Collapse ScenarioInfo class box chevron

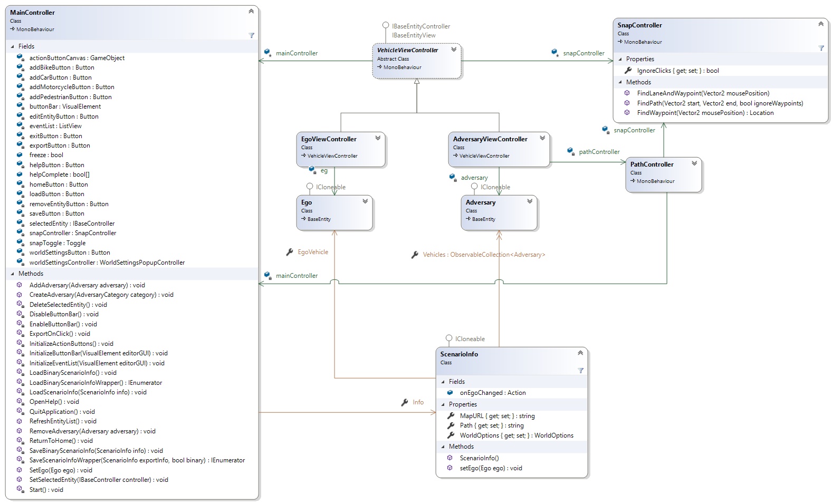pyautogui.click(x=580, y=353)
